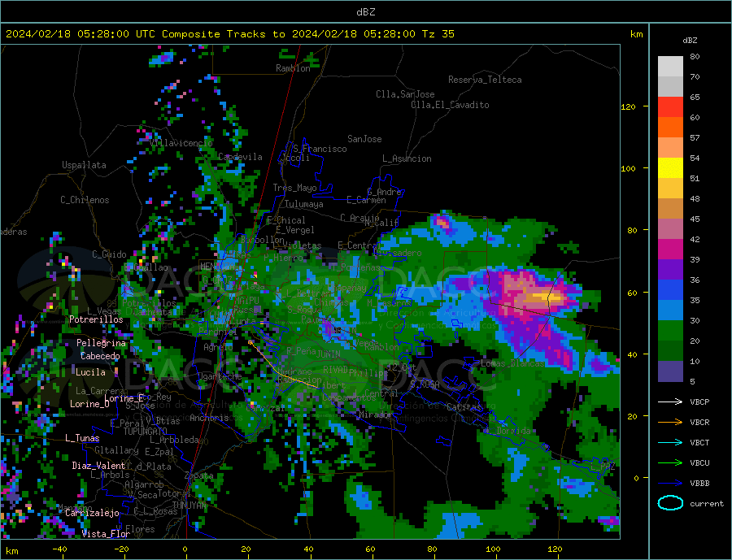This screenshot has width=732, height=560.
Task: Select the gold 51–48 dBZ swatch
Action: point(670,188)
